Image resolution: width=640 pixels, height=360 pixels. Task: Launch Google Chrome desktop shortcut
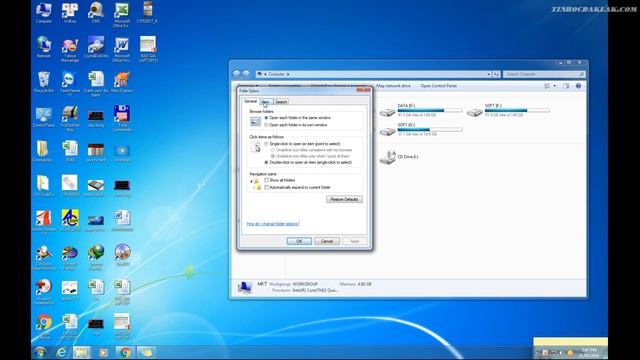pyautogui.click(x=44, y=327)
